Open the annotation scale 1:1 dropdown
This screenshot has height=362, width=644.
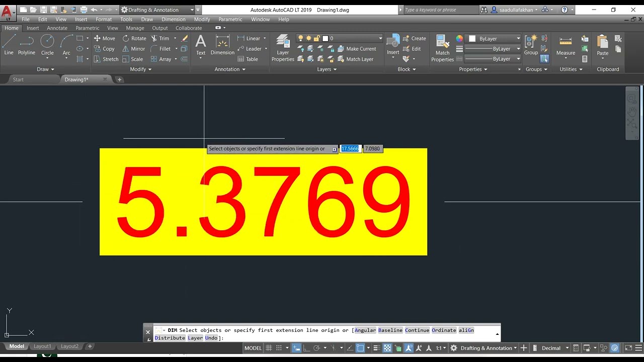coord(441,348)
